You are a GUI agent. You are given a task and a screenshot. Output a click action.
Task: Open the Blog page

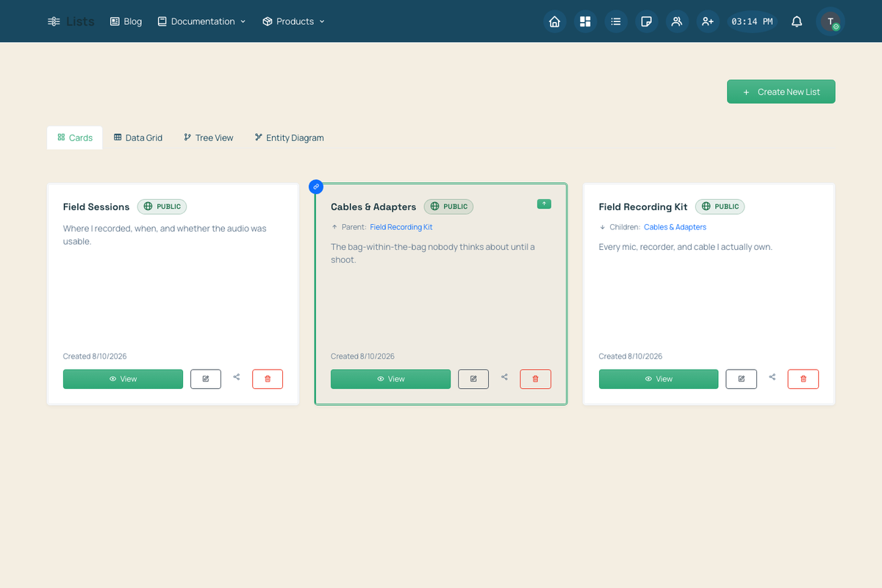coord(126,21)
